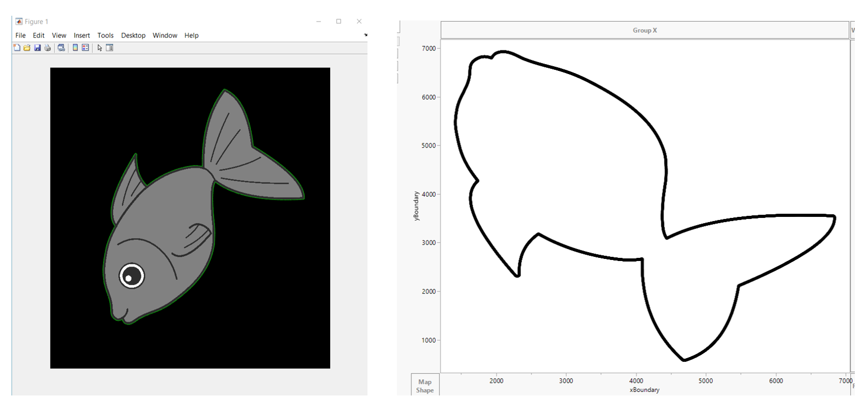Open the Window menu
This screenshot has width=868, height=407.
(165, 35)
